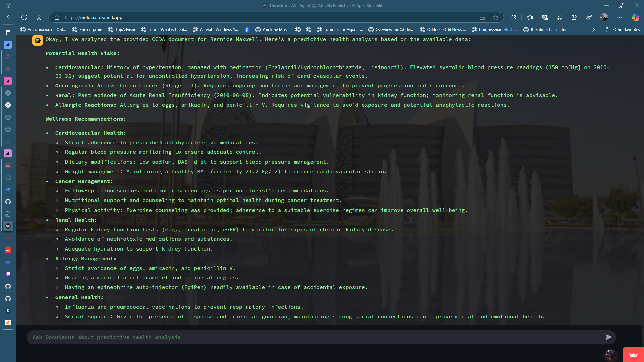Start a screenshot with the scissors icon
Image resolution: width=644 pixels, height=362 pixels.
[559, 17]
